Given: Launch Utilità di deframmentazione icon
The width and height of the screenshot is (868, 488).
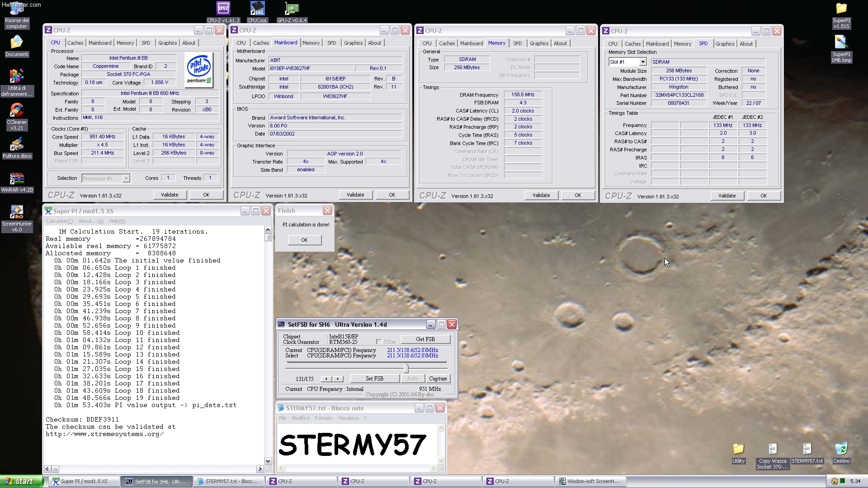Looking at the screenshot, I should click(17, 83).
